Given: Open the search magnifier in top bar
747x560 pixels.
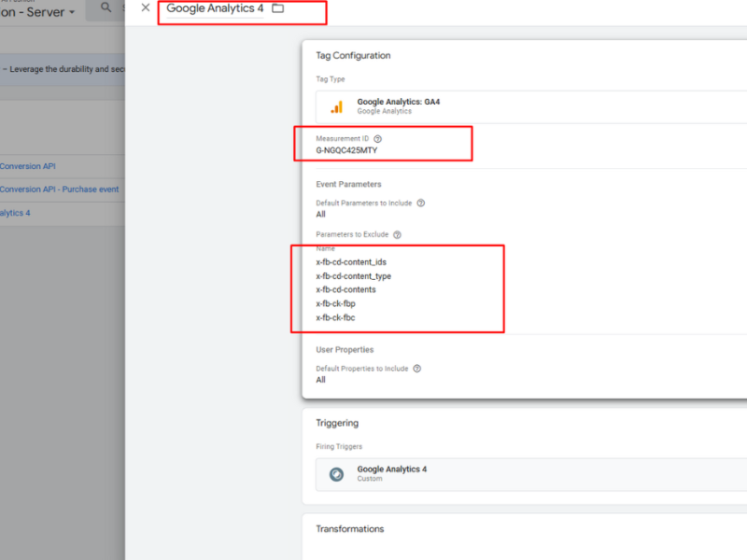Looking at the screenshot, I should click(106, 7).
